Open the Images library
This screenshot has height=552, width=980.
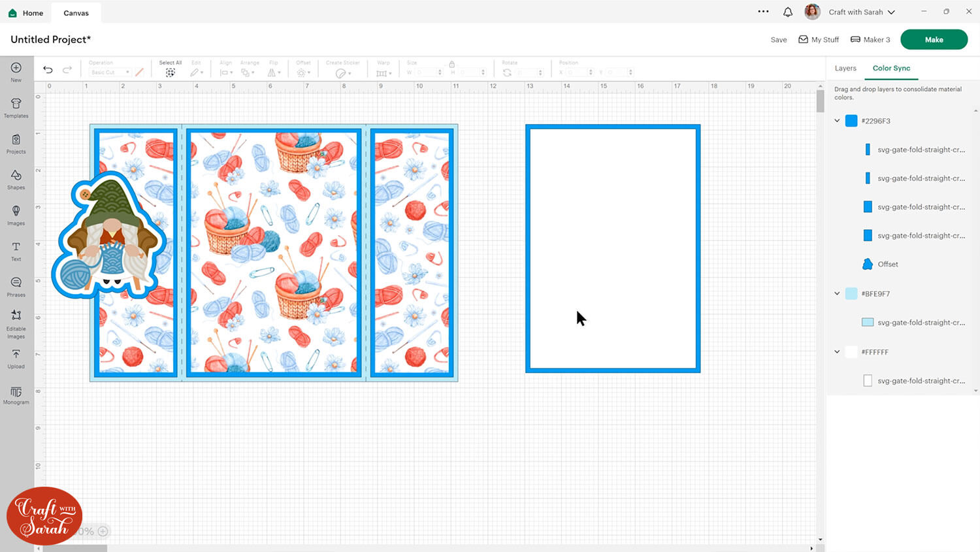tap(16, 215)
